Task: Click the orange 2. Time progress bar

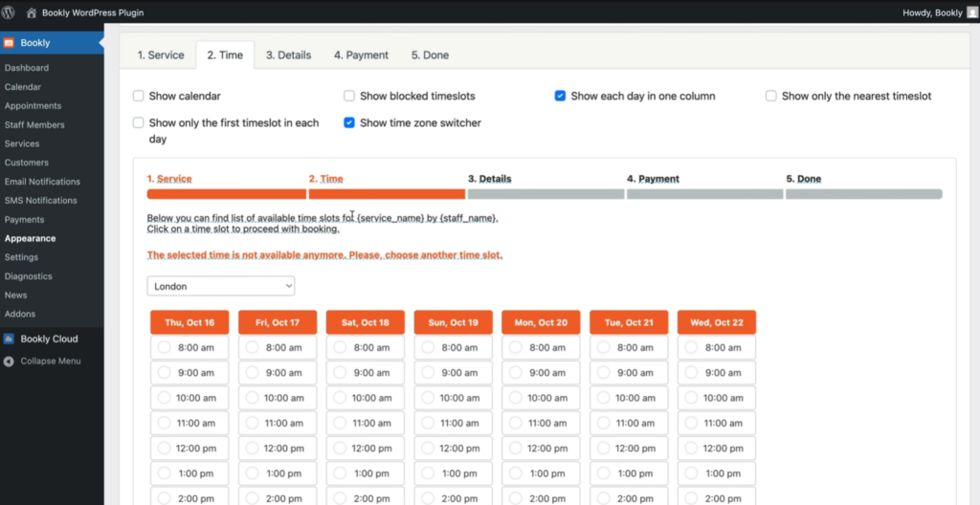Action: (x=387, y=194)
